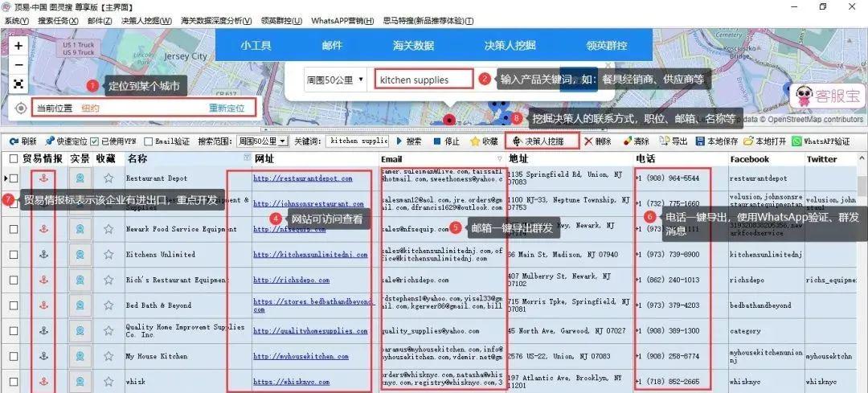Screen dimensions: 868x393
Task: Check the Bed Bath & Beyond checkbox
Action: click(x=14, y=305)
